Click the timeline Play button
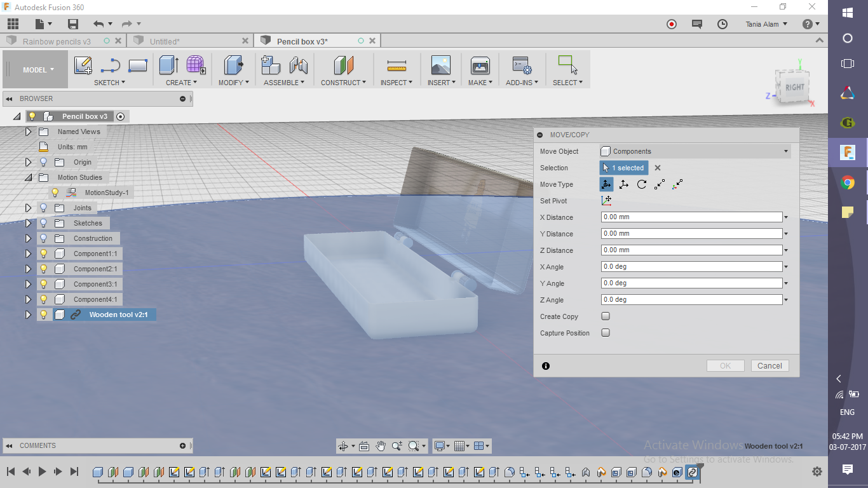 click(43, 471)
